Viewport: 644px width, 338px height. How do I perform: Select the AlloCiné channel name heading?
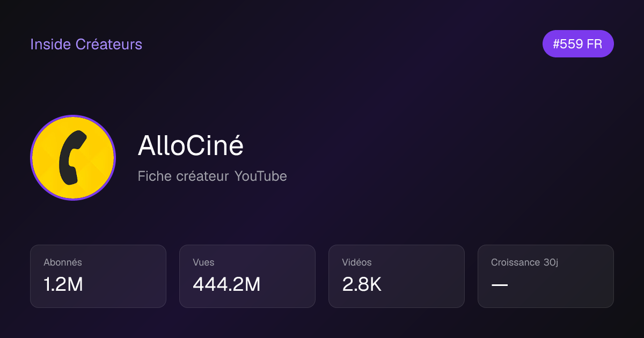(x=191, y=145)
